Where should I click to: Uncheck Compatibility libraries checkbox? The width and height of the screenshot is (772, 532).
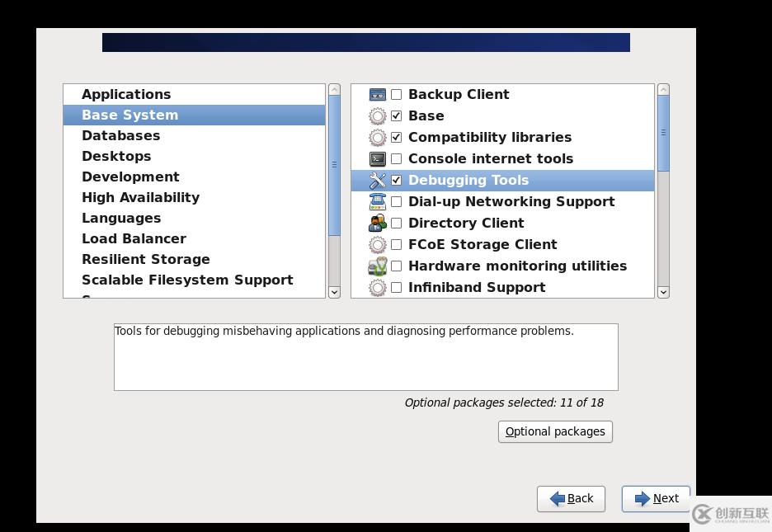click(x=397, y=137)
